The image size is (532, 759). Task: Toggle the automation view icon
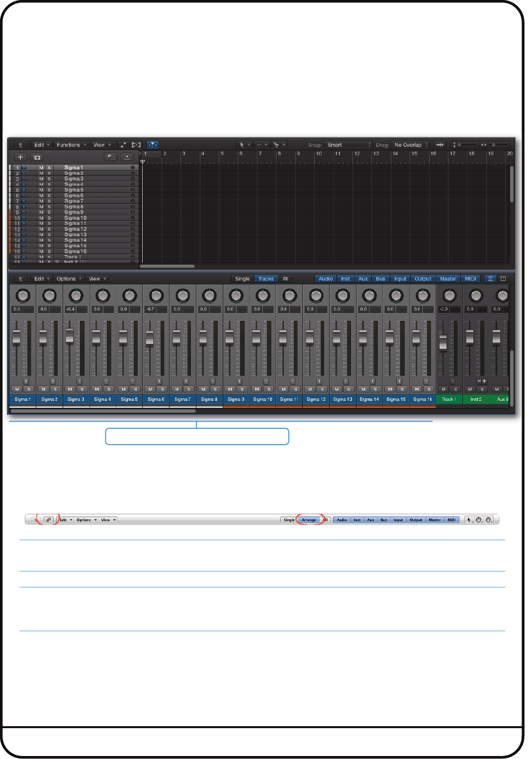(122, 145)
